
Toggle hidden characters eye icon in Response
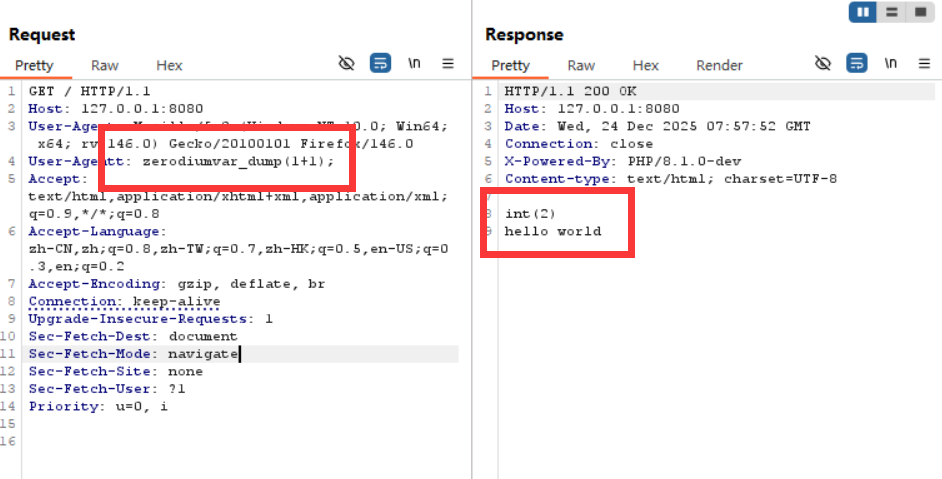point(823,63)
